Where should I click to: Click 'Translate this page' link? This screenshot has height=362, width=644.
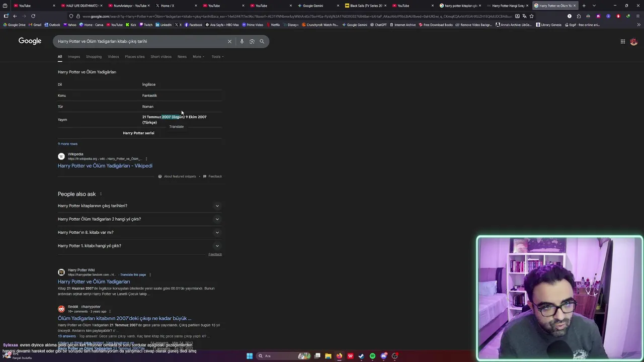click(x=133, y=275)
